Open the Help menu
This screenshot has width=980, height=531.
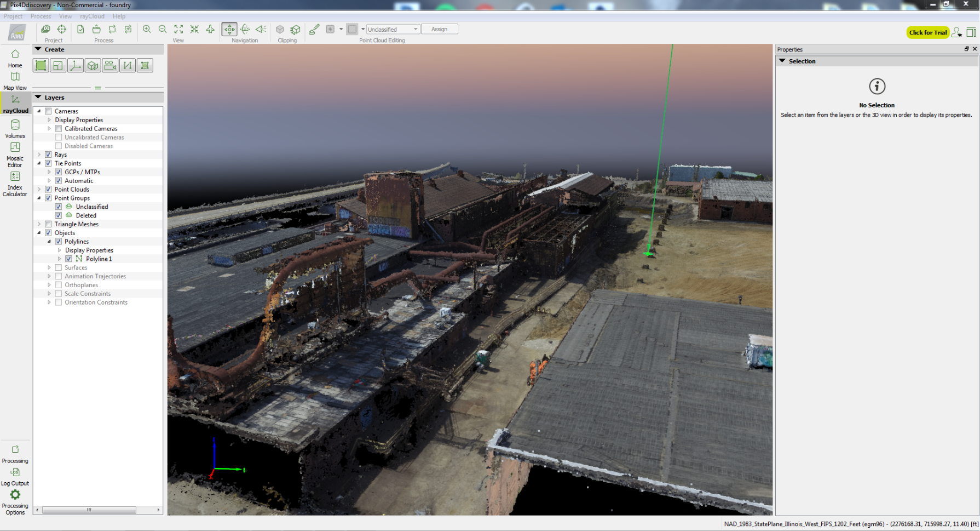coord(119,16)
